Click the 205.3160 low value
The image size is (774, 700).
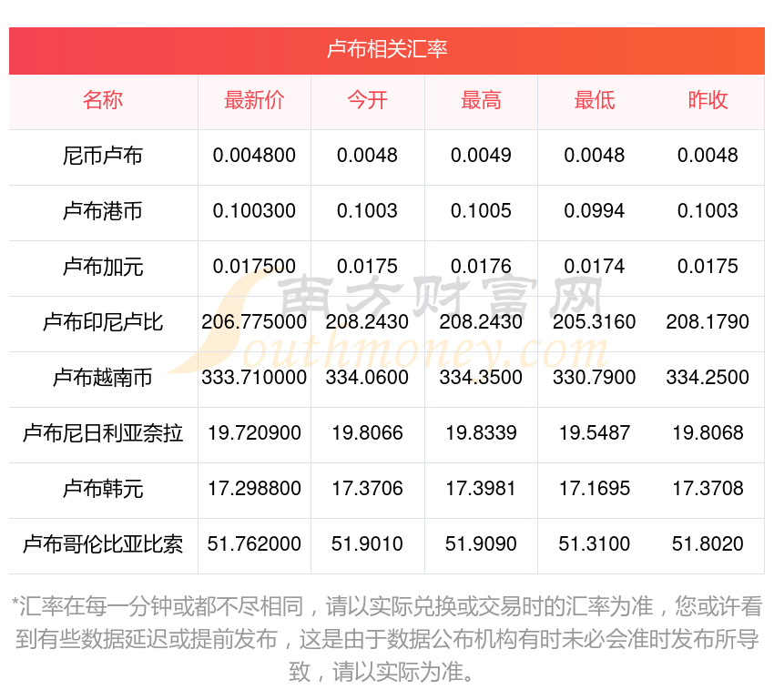(x=595, y=322)
